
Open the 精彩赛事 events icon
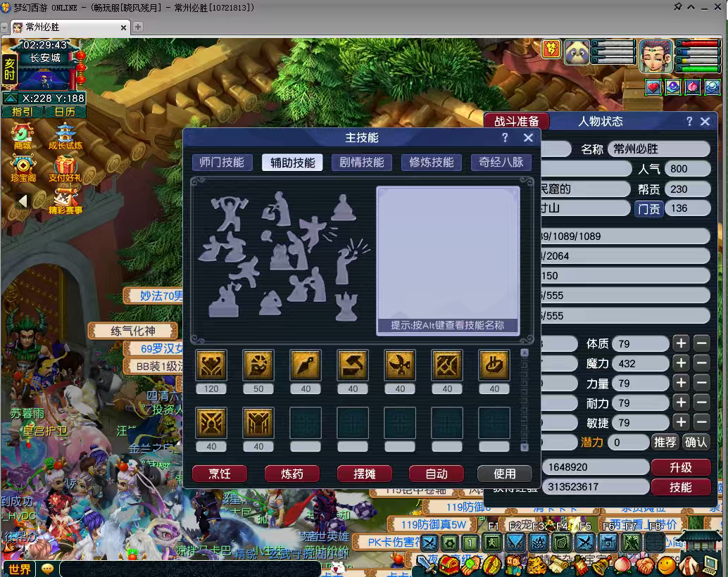(x=65, y=201)
